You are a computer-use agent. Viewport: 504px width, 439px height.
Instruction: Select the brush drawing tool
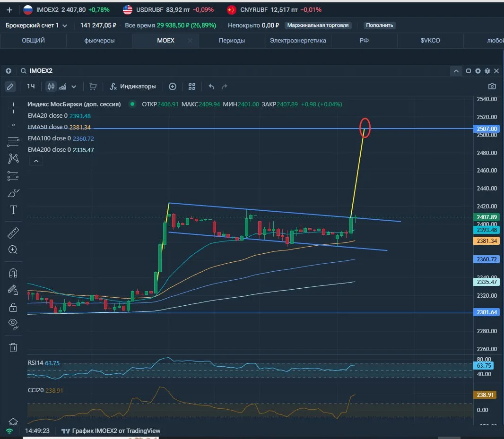pyautogui.click(x=13, y=193)
